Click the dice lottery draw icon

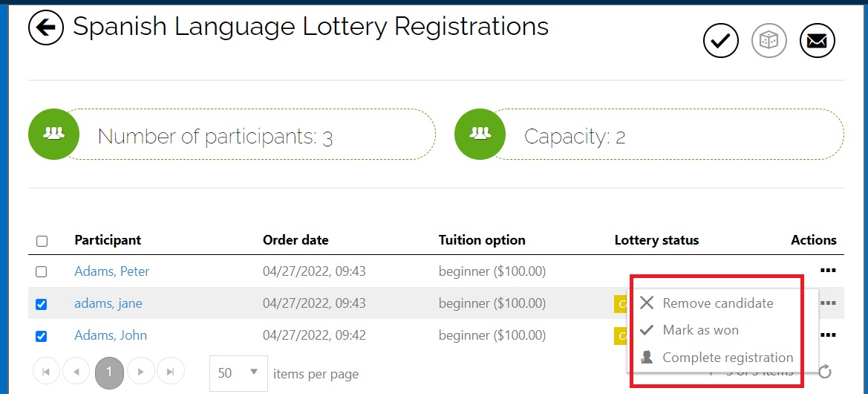(x=769, y=40)
